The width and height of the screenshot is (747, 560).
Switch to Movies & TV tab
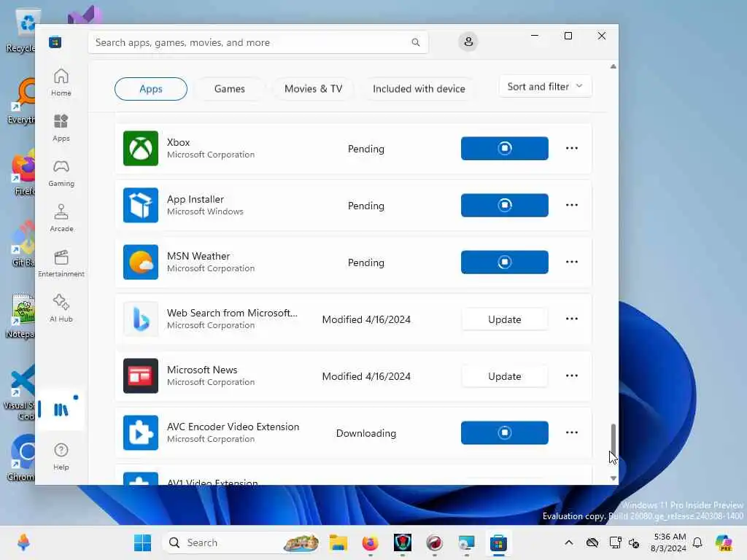tap(313, 89)
